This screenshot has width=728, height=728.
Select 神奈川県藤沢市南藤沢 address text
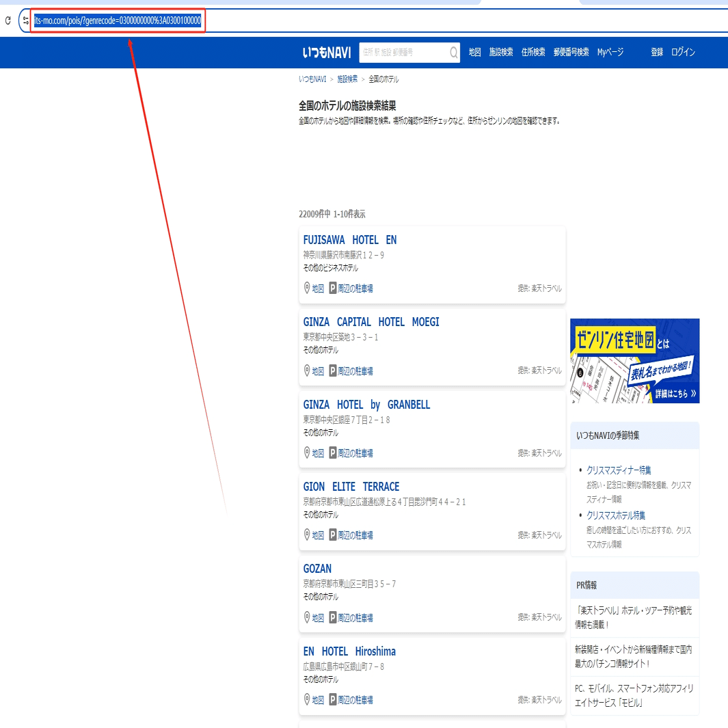pyautogui.click(x=344, y=255)
